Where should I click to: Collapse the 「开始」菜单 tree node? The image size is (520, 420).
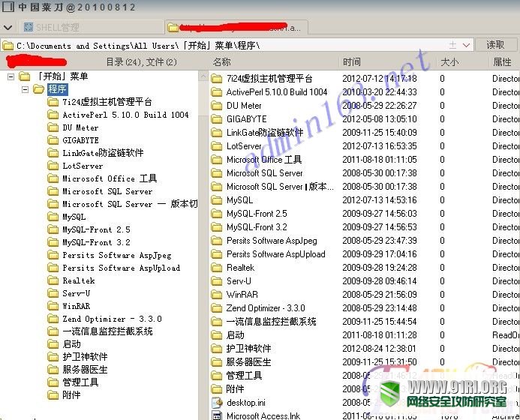coord(11,77)
